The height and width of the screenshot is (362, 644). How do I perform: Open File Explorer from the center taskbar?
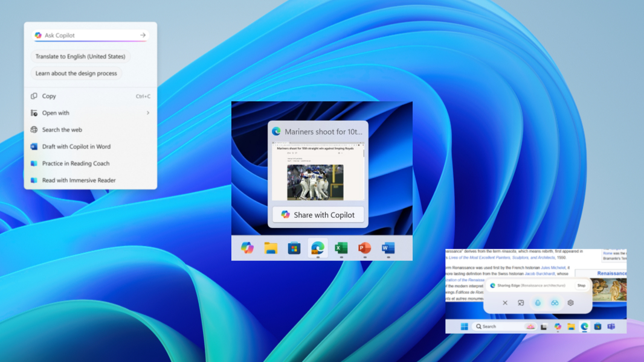271,249
